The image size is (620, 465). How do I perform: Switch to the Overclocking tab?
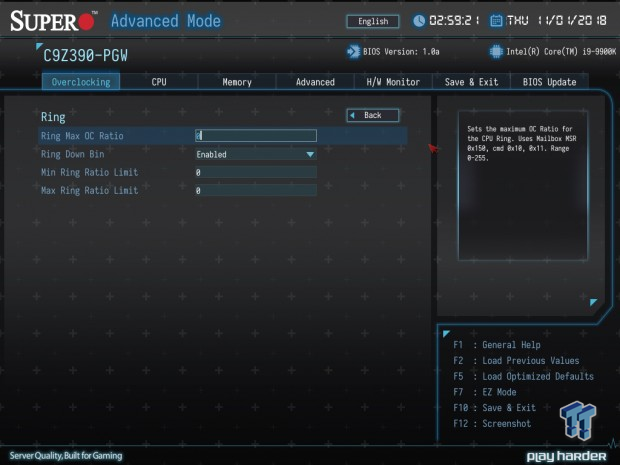[x=81, y=82]
